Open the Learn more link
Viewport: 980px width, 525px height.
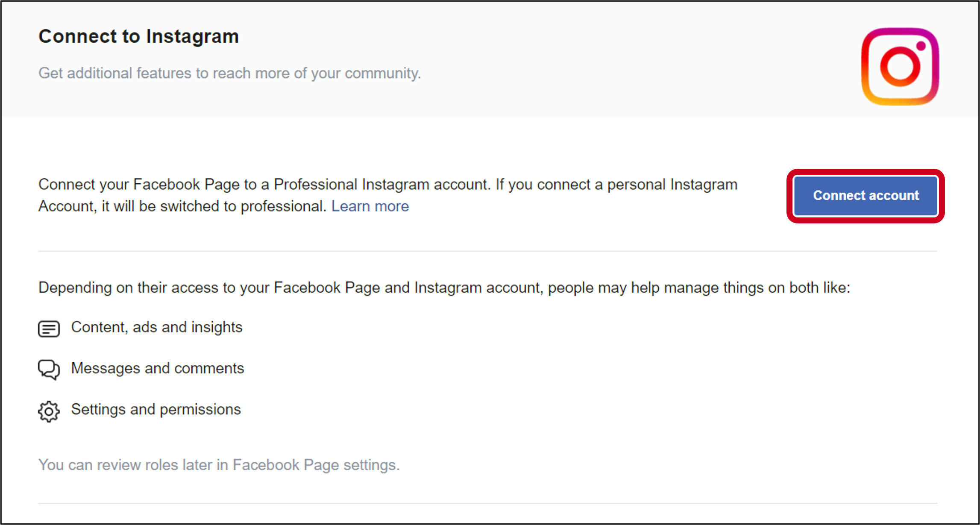coord(370,206)
